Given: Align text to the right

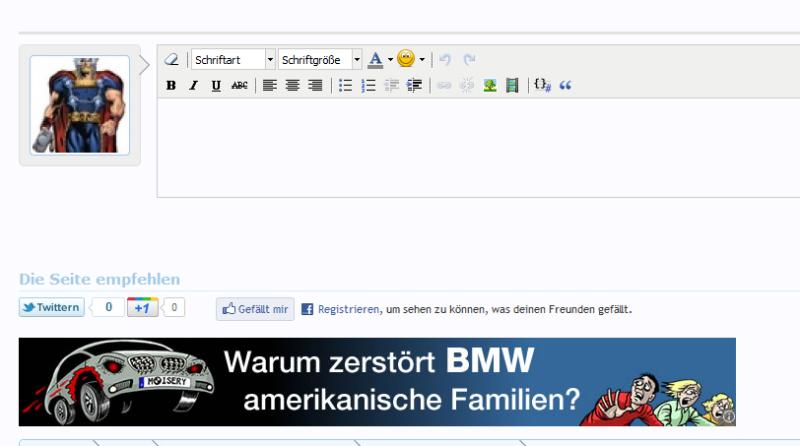Looking at the screenshot, I should point(315,86).
